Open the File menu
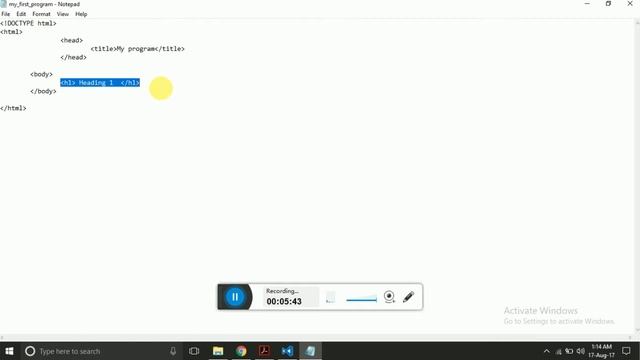 pyautogui.click(x=6, y=14)
